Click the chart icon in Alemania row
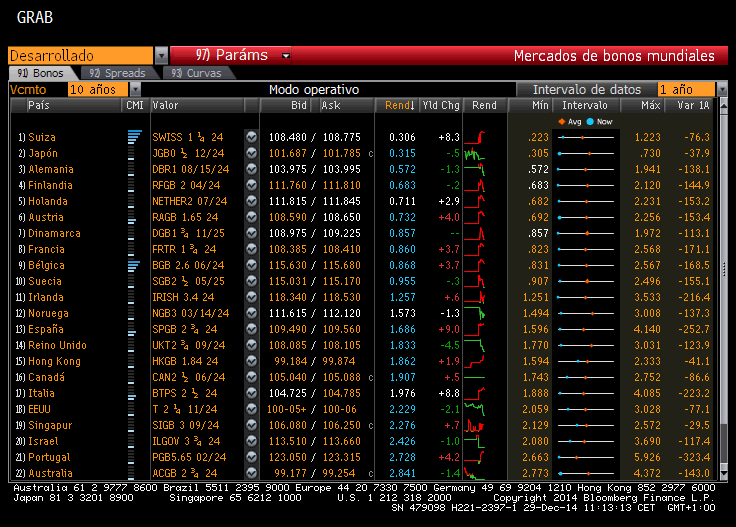 pos(252,169)
